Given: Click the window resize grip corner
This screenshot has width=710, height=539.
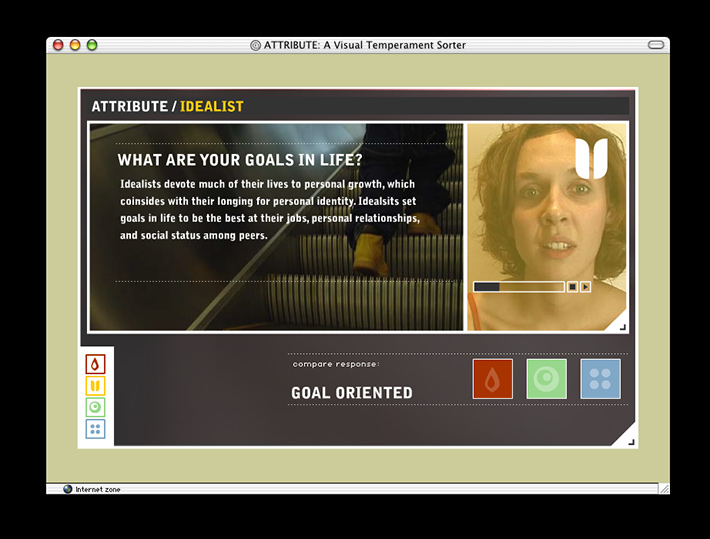Looking at the screenshot, I should (664, 489).
